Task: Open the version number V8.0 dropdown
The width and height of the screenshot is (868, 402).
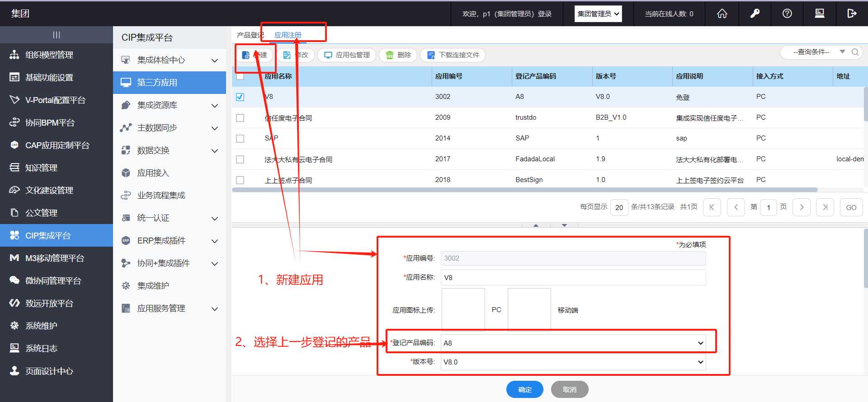Action: (573, 362)
